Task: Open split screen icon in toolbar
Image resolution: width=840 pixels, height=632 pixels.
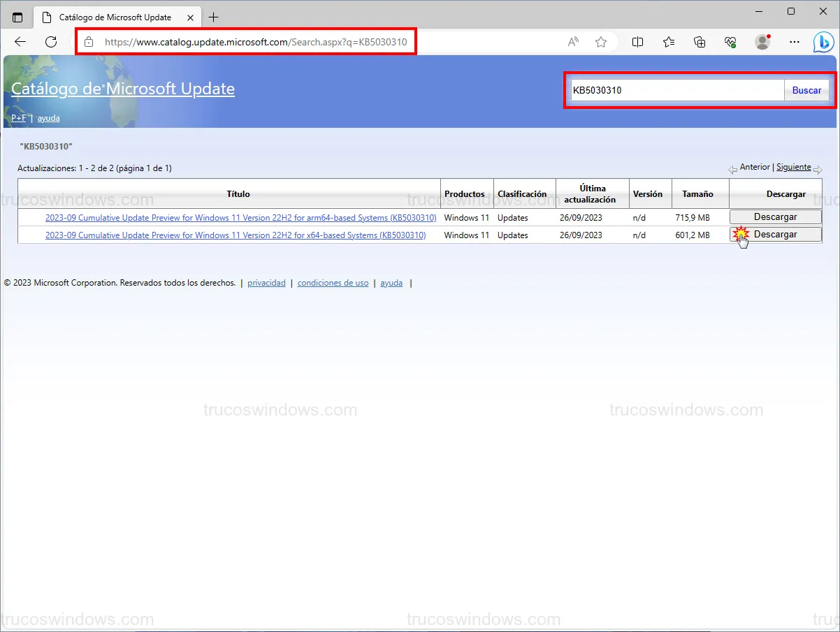Action: click(637, 42)
